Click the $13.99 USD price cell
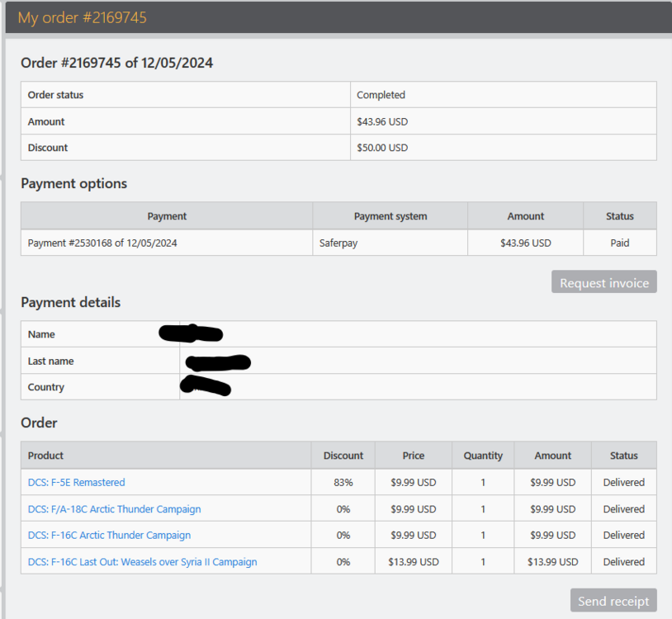Screen dimensions: 672x619 pos(413,562)
